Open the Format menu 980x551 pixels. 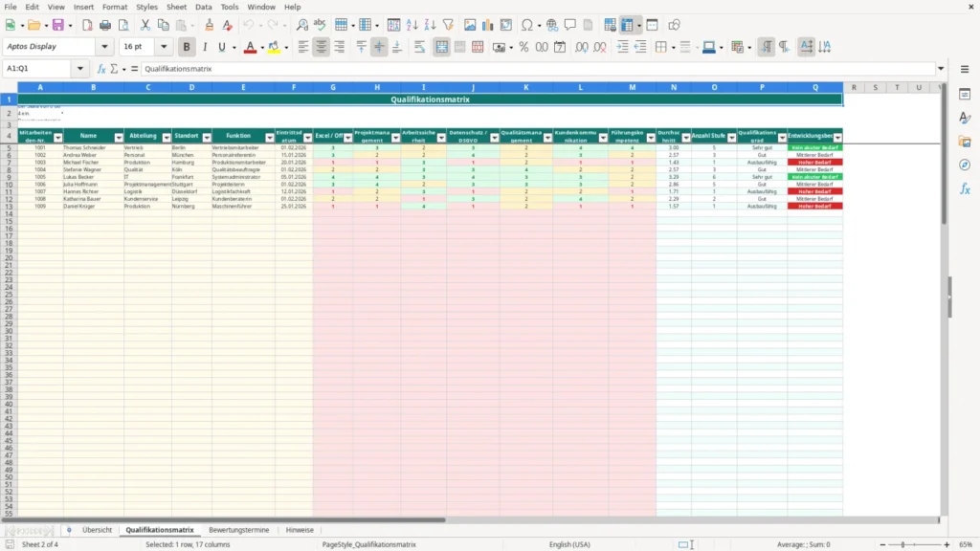[115, 7]
